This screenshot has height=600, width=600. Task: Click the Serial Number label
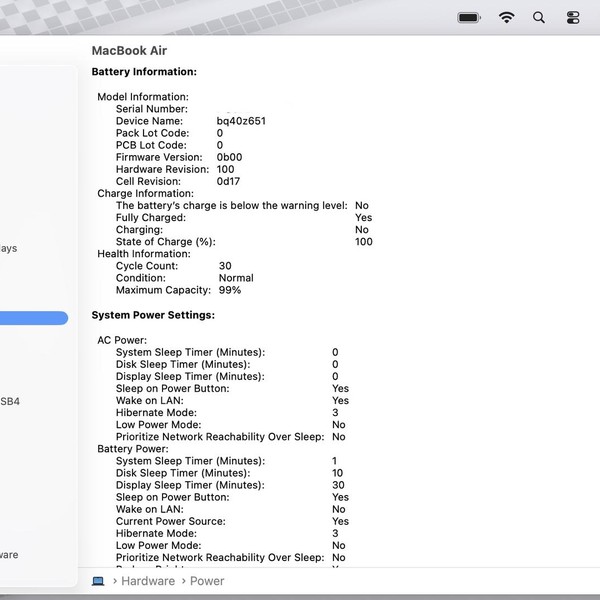point(152,109)
